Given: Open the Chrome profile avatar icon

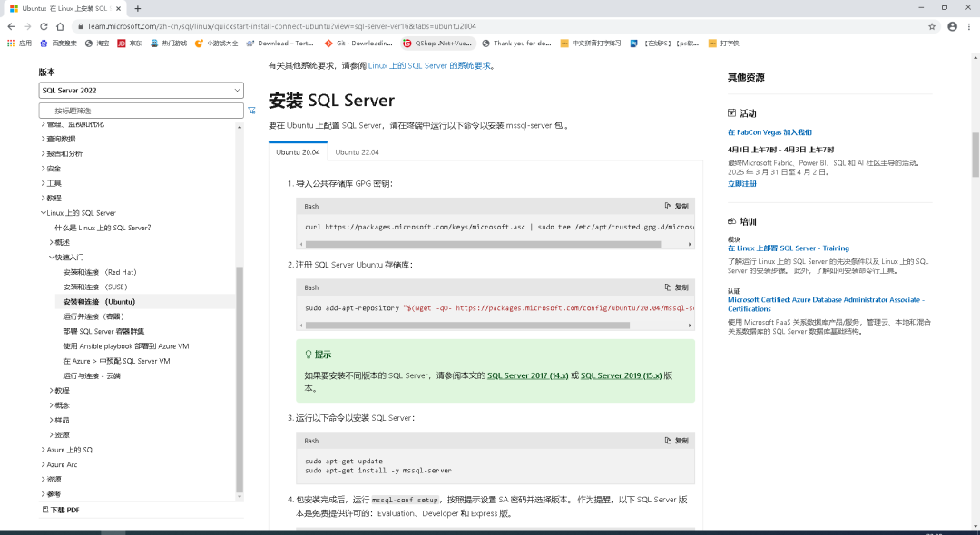Looking at the screenshot, I should (x=952, y=26).
